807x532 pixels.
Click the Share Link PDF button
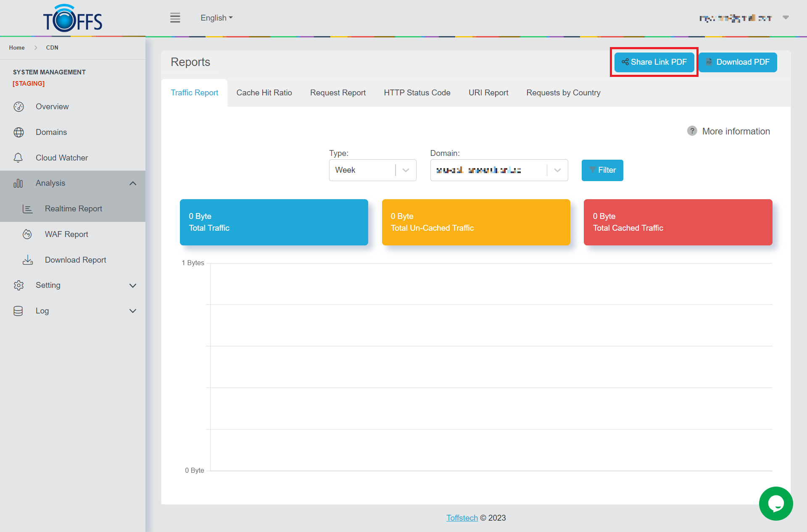[x=654, y=62]
